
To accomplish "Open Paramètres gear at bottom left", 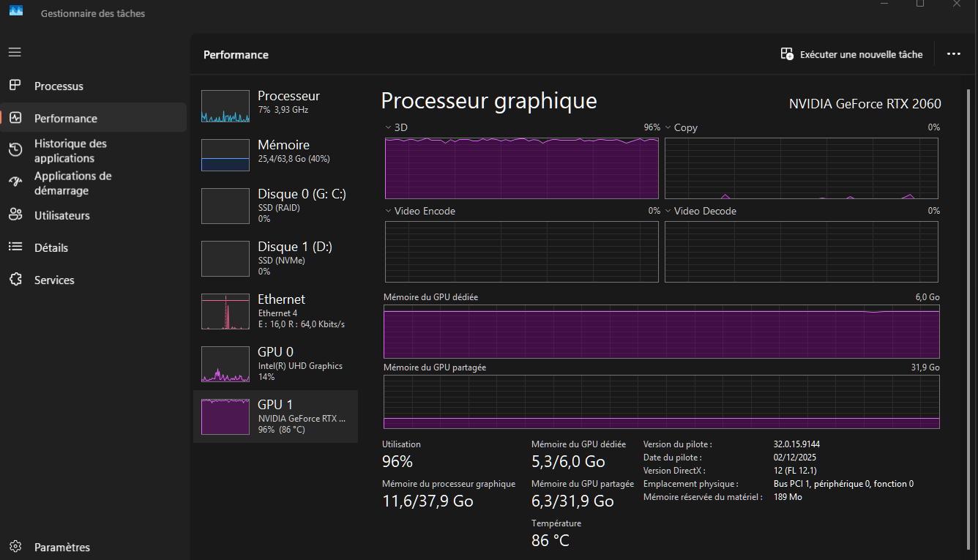I will (x=15, y=547).
